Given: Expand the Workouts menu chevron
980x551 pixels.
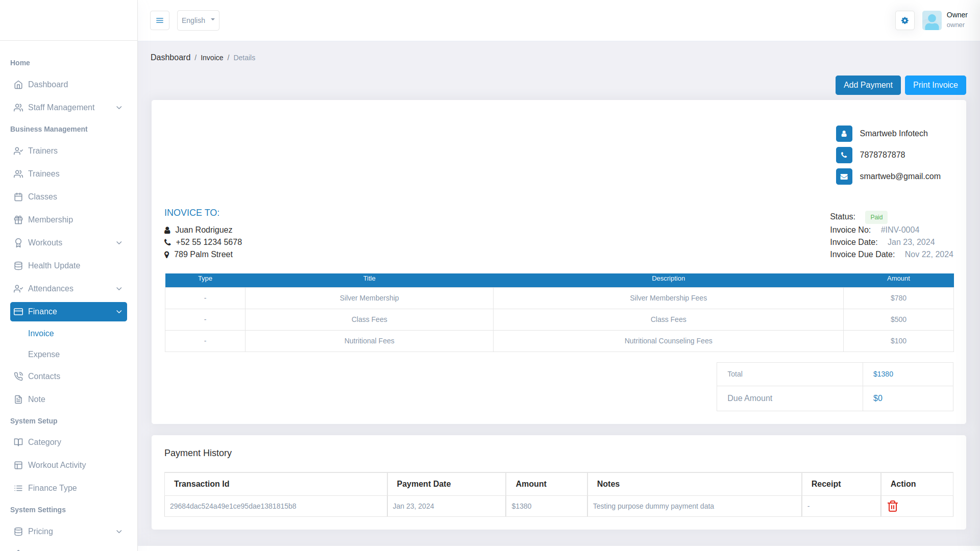Looking at the screenshot, I should 119,243.
